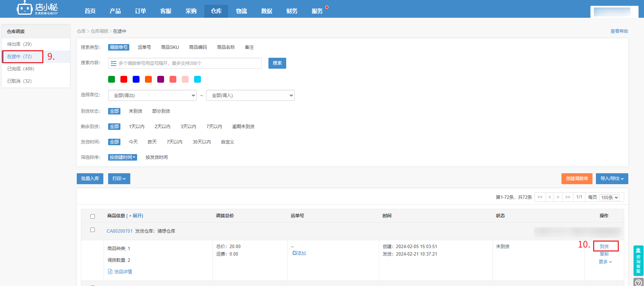Select the purple color tag filter
The image size is (644, 286).
tap(161, 79)
